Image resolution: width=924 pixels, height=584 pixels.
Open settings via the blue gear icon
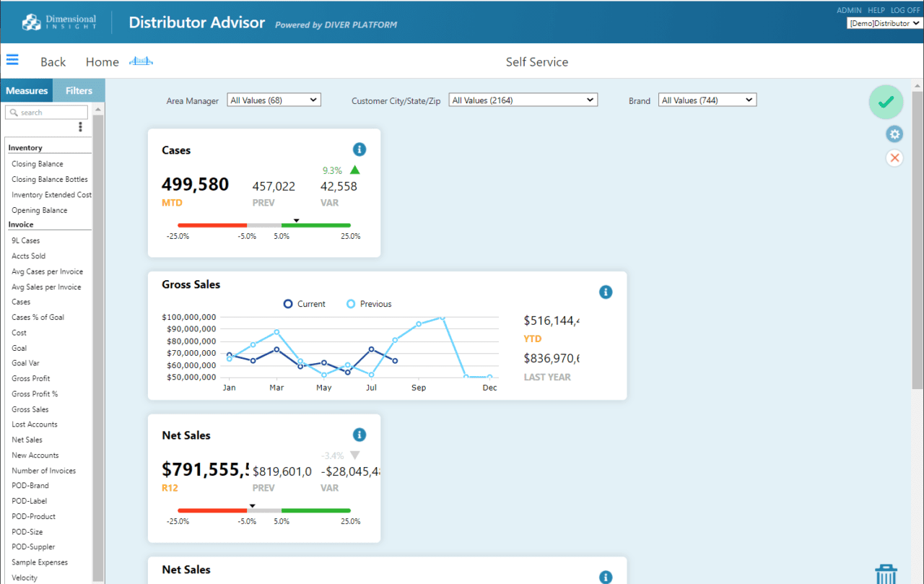tap(894, 134)
